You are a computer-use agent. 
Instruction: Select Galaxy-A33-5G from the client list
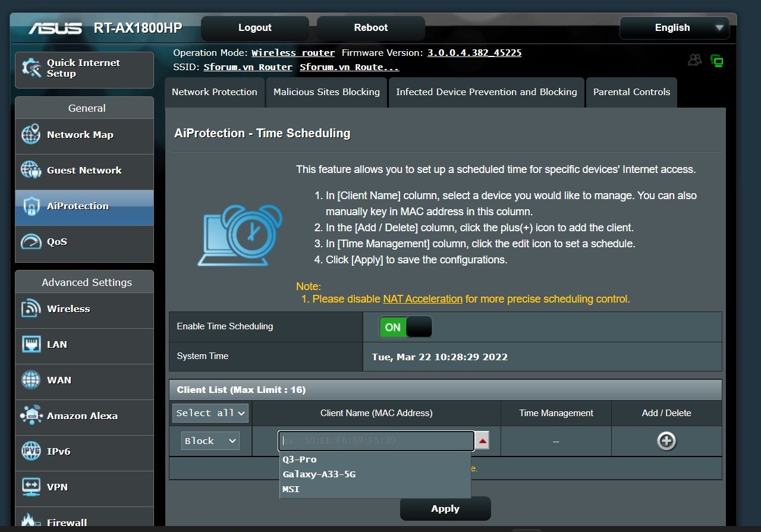(375, 474)
